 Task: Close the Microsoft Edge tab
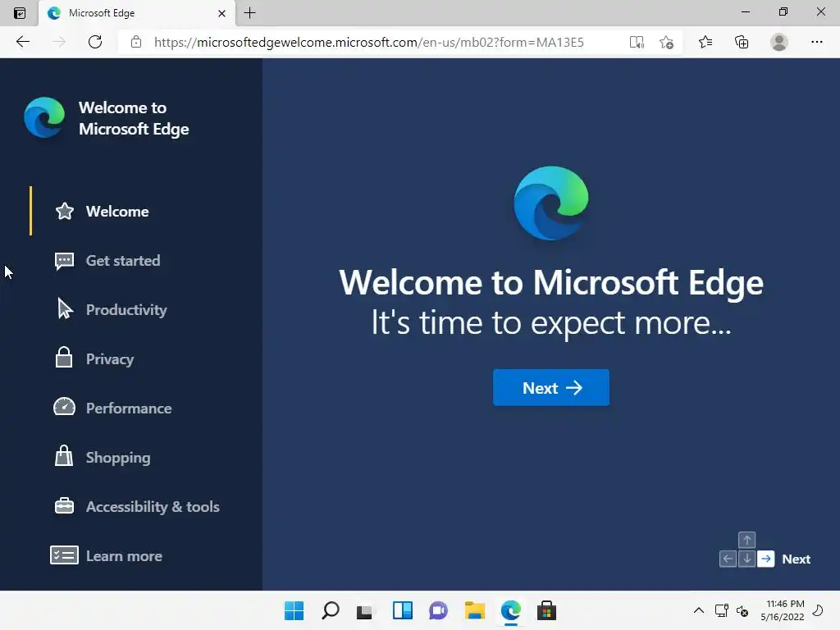[x=221, y=13]
